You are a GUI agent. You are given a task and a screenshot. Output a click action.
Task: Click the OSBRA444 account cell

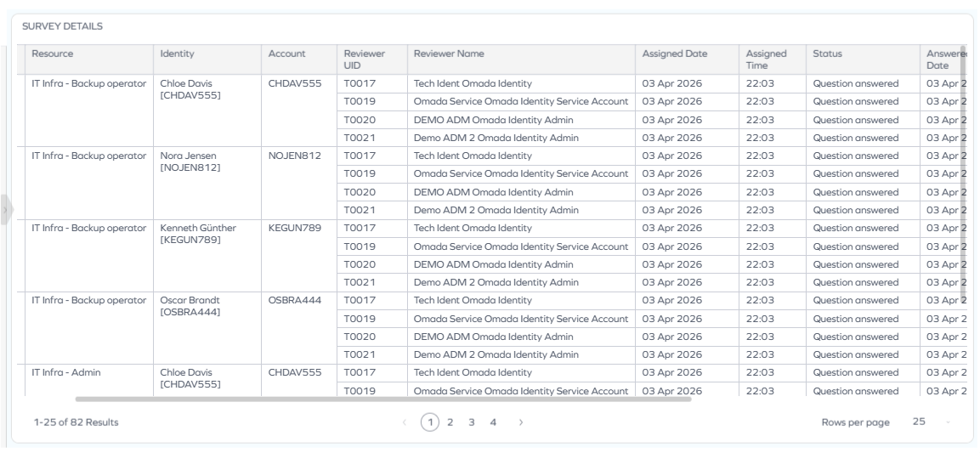coord(298,328)
